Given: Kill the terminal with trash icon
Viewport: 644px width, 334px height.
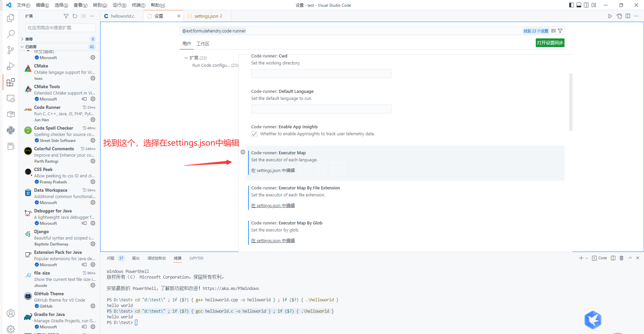Looking at the screenshot, I should coord(621,258).
